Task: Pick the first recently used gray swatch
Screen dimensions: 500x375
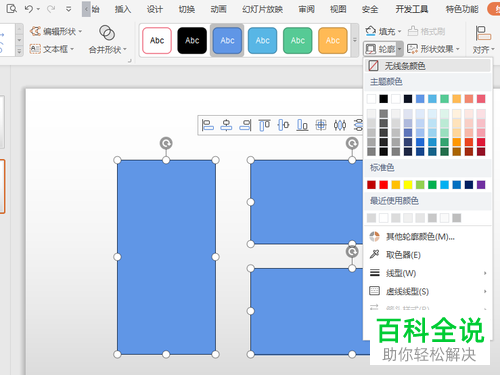Action: (371, 218)
